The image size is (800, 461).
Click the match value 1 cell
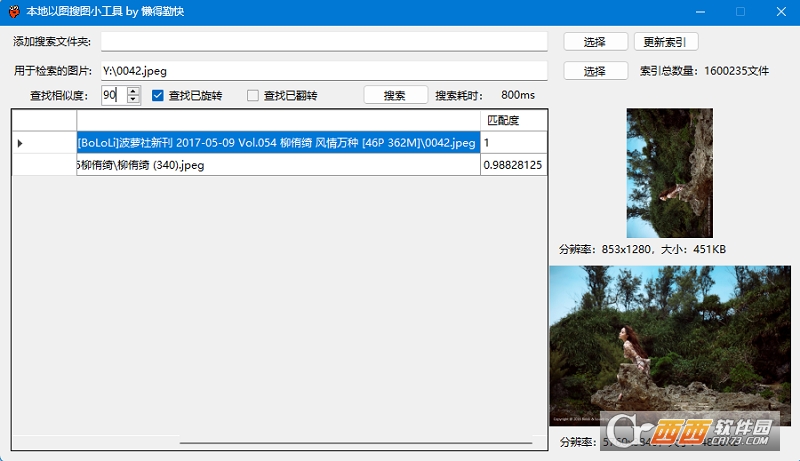click(513, 143)
